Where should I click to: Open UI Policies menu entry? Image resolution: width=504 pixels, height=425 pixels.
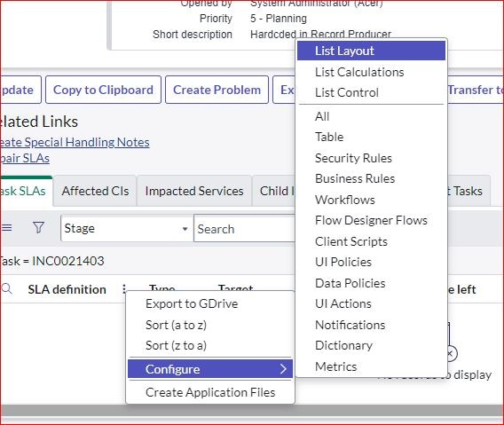(x=343, y=263)
